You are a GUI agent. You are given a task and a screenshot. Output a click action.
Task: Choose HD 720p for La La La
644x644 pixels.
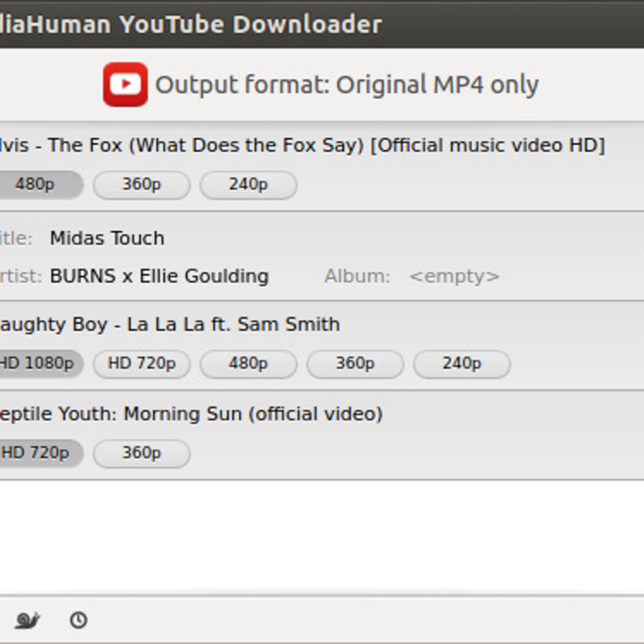(142, 364)
